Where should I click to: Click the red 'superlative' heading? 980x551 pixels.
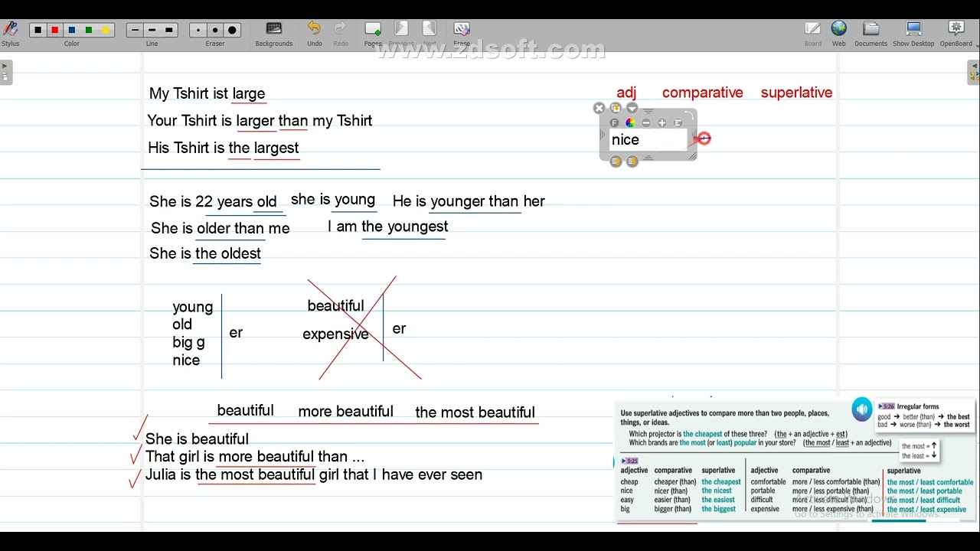(x=796, y=93)
